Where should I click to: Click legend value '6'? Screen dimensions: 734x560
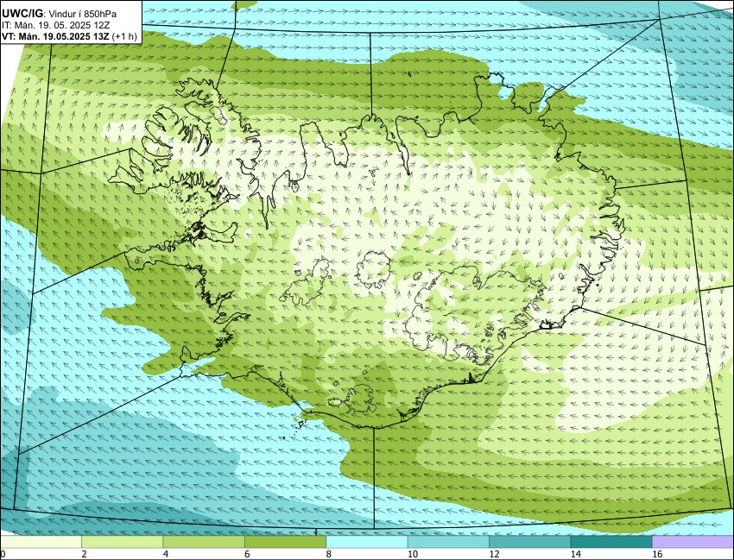coord(247,554)
